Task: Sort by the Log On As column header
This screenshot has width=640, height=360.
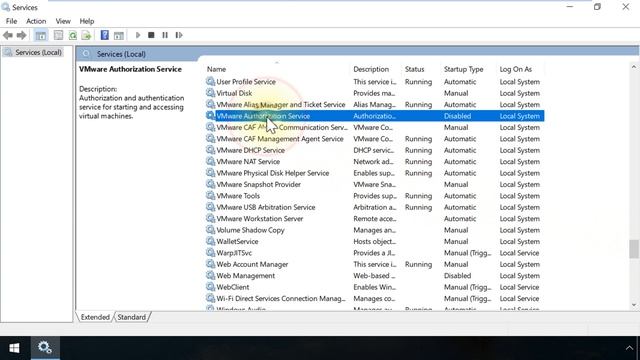Action: pyautogui.click(x=516, y=69)
